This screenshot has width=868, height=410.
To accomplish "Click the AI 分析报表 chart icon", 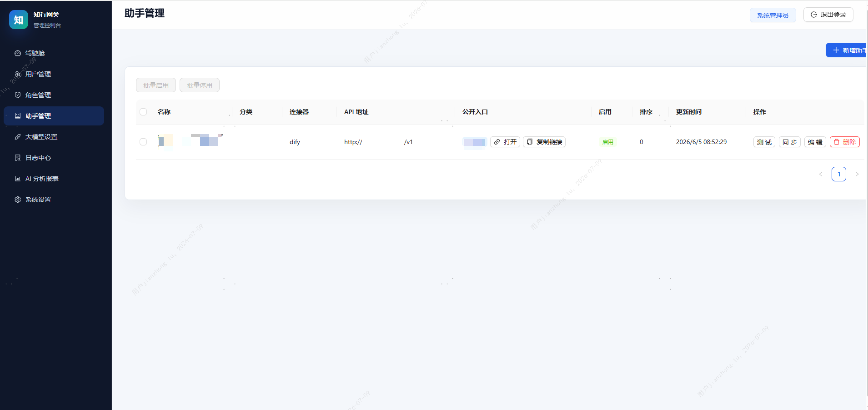I will pyautogui.click(x=18, y=179).
